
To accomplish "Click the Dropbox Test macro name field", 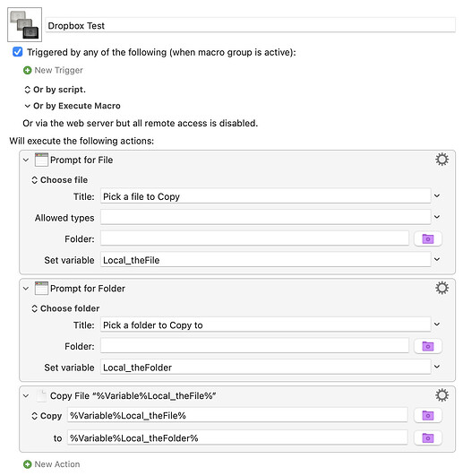I will click(x=250, y=25).
